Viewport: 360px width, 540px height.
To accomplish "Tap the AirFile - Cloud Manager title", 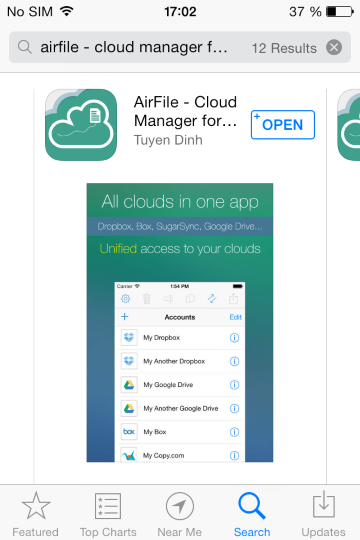I will (185, 111).
